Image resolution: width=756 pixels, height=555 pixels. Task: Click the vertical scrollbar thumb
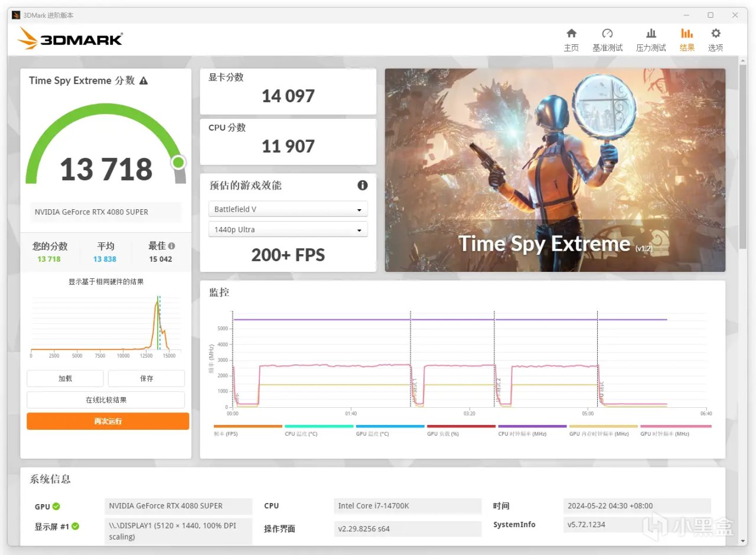[x=743, y=157]
